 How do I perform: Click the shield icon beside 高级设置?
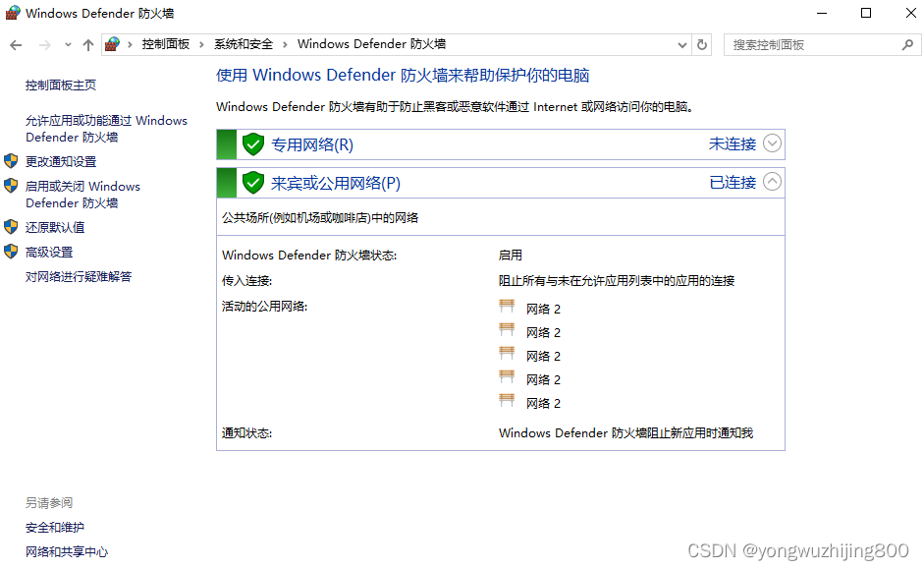(12, 252)
